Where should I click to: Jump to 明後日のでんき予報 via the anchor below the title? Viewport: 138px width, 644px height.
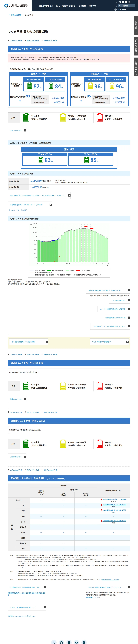pos(50,40)
